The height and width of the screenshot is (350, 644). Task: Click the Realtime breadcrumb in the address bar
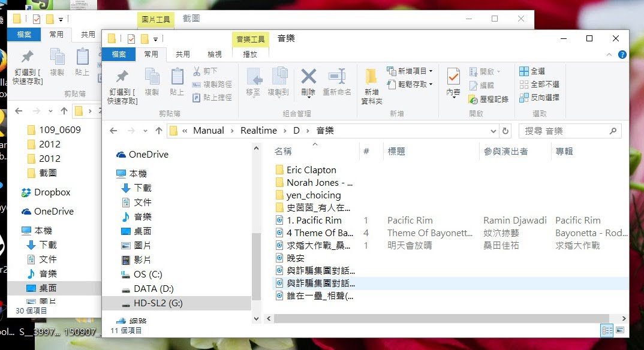click(x=259, y=131)
